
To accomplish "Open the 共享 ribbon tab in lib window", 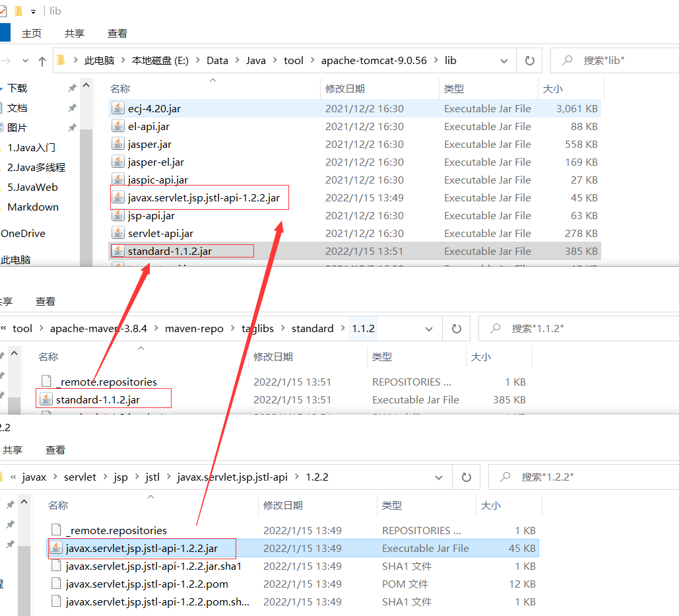I will pos(74,34).
